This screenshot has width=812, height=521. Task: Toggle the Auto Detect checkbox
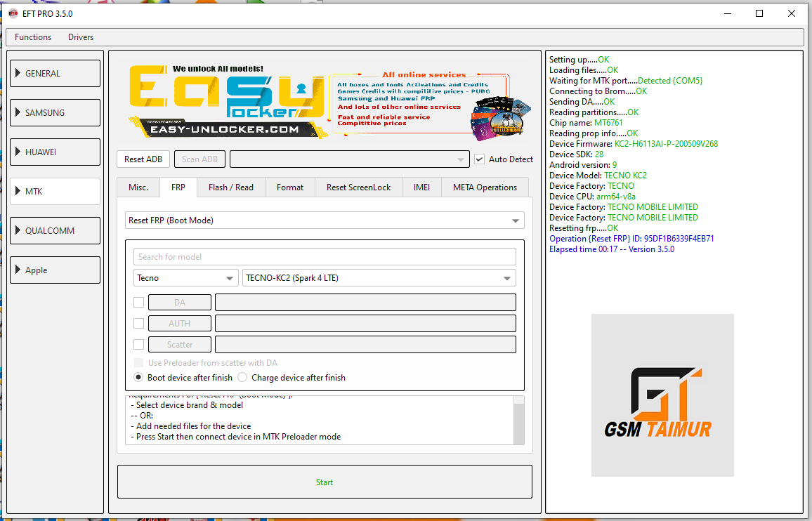(480, 159)
